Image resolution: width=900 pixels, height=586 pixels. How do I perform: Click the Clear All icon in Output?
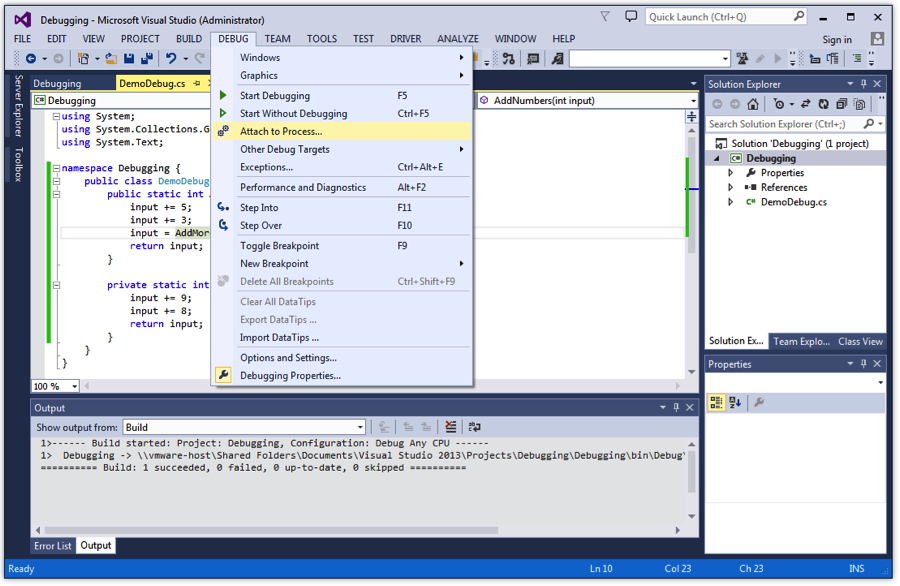pyautogui.click(x=451, y=427)
